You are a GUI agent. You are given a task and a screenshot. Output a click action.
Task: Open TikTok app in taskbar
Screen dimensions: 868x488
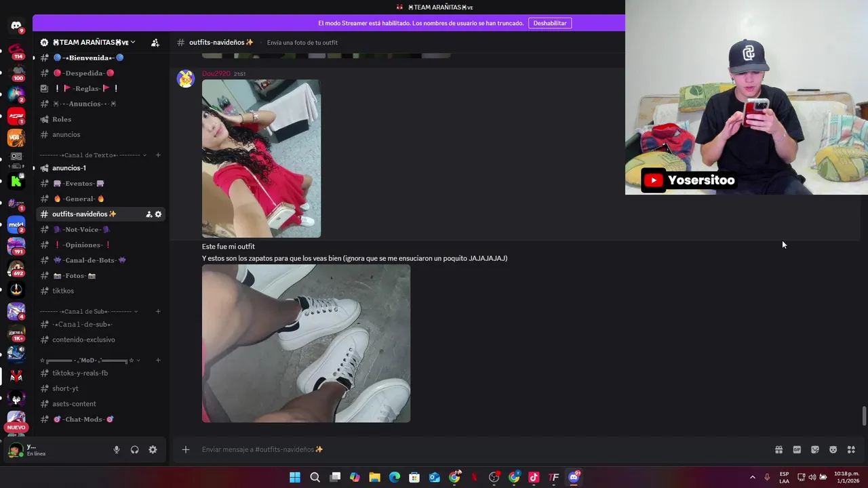coord(534,477)
